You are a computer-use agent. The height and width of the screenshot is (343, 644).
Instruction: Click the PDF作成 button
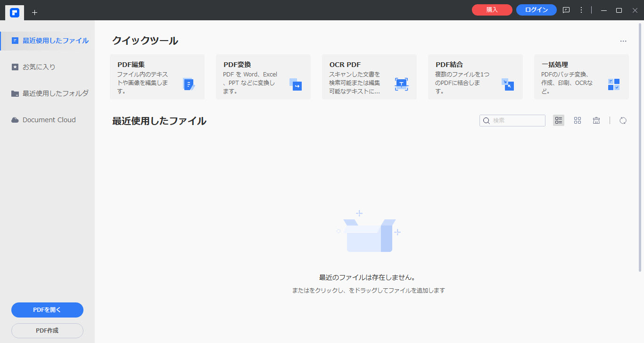tap(47, 331)
